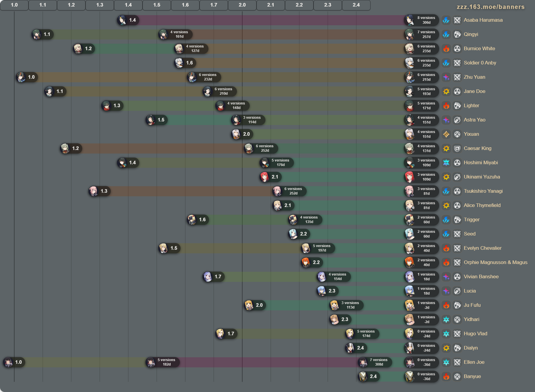Image resolution: width=535 pixels, height=392 pixels.
Task: Open the Orphie Magnusson & Magus name link
Action: (496, 263)
